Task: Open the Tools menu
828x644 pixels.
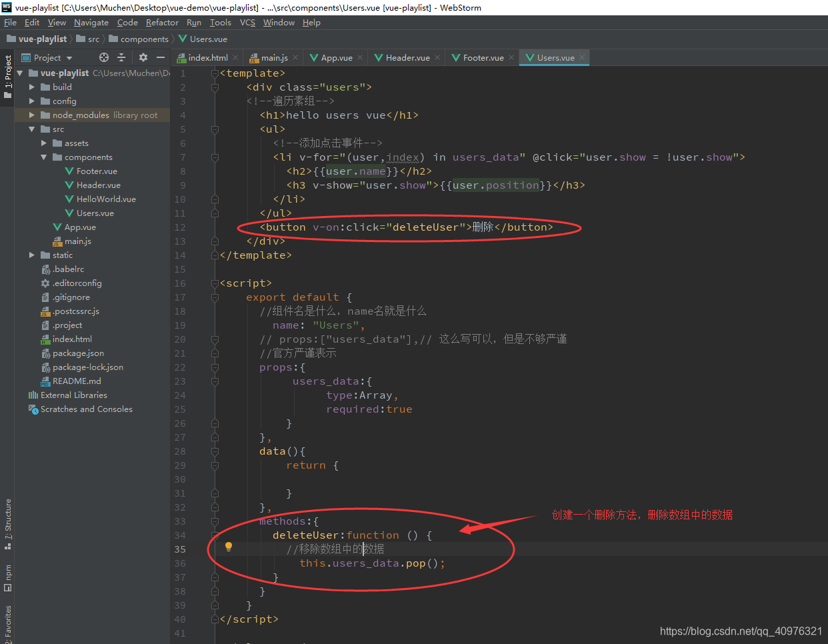Action: click(221, 23)
